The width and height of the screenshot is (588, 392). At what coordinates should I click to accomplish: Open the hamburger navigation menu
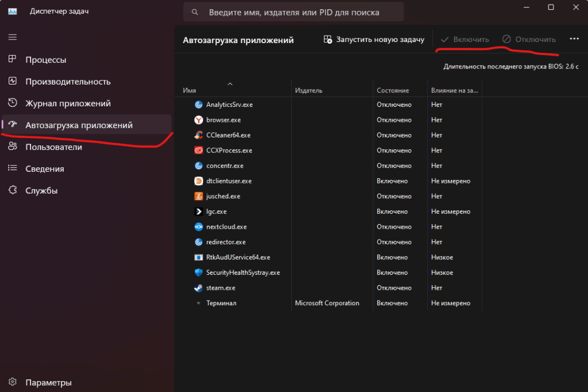pyautogui.click(x=13, y=37)
